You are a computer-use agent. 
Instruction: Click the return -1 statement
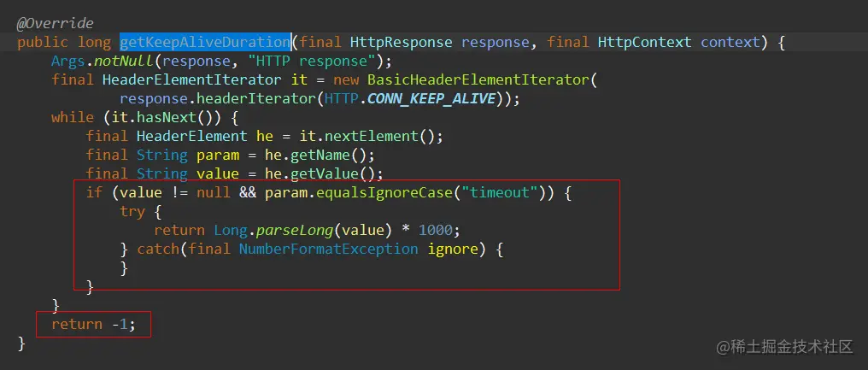pyautogui.click(x=94, y=324)
